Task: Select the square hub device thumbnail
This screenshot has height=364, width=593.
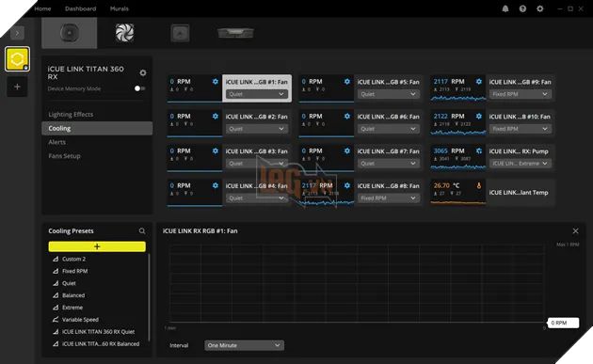Action: pyautogui.click(x=180, y=33)
